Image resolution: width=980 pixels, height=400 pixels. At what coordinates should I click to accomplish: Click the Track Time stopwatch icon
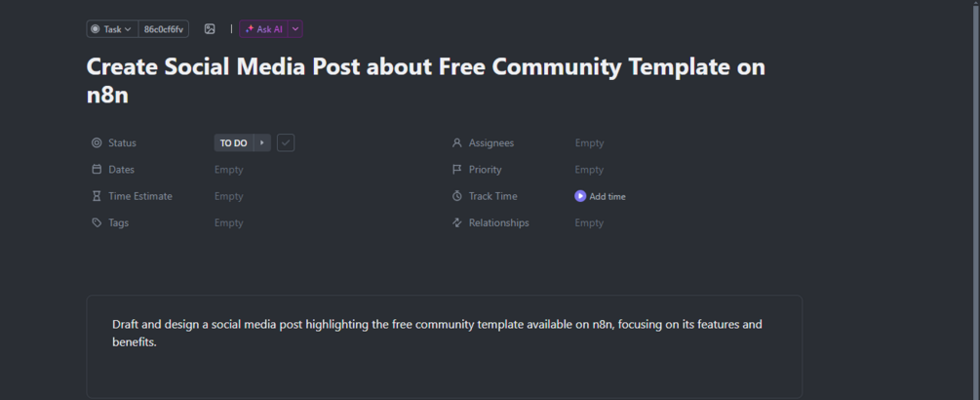point(456,196)
